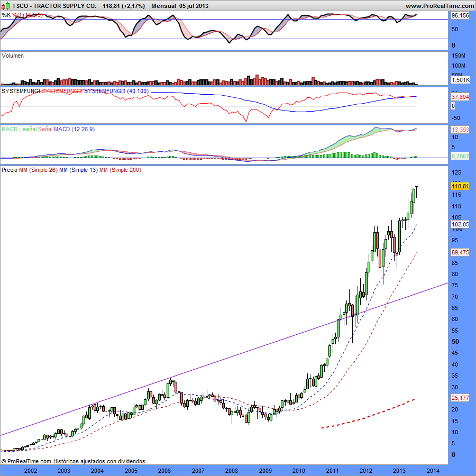Click the 118,81 (+2,17%) quote in header
Screen dimensions: 476x476
click(x=124, y=6)
